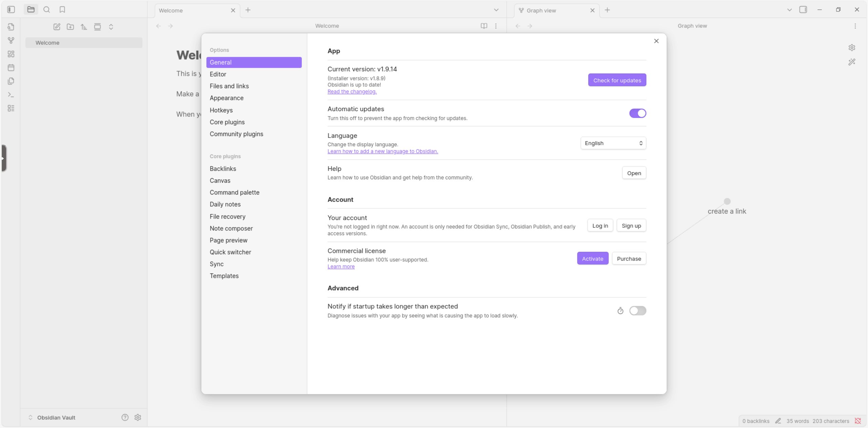Open the Hotkeys settings section
The width and height of the screenshot is (868, 428).
coord(221,110)
